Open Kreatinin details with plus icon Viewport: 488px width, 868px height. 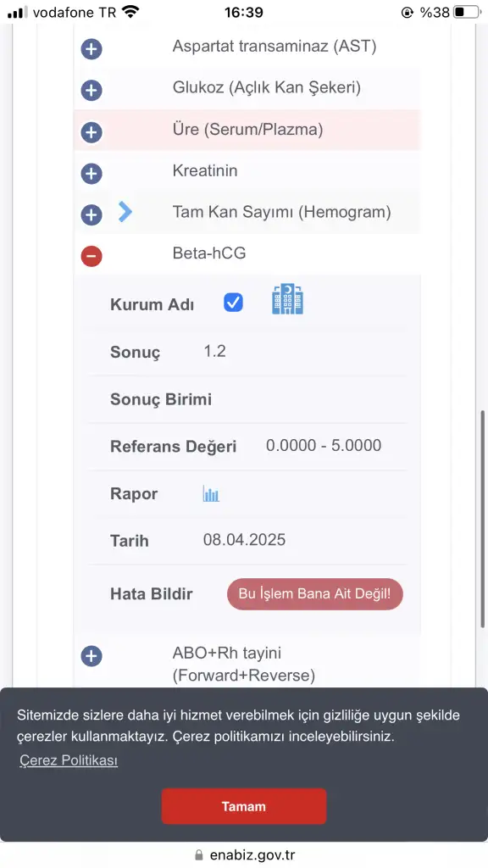click(91, 174)
